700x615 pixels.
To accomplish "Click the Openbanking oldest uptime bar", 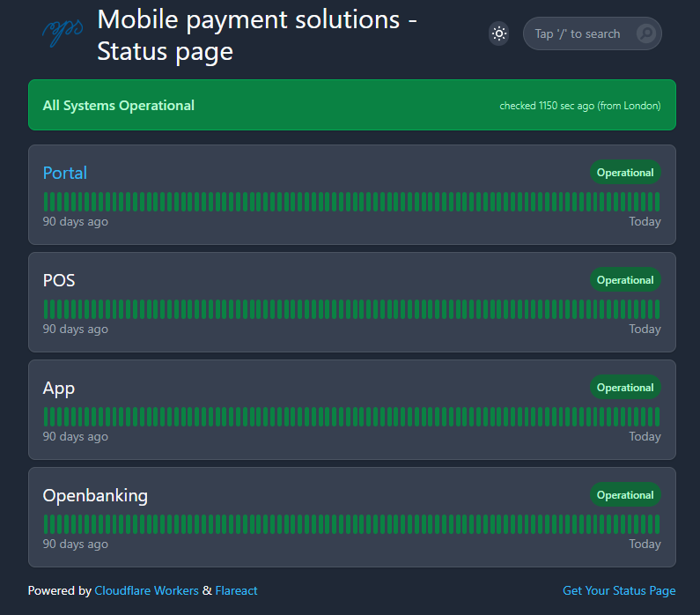I will [x=46, y=524].
